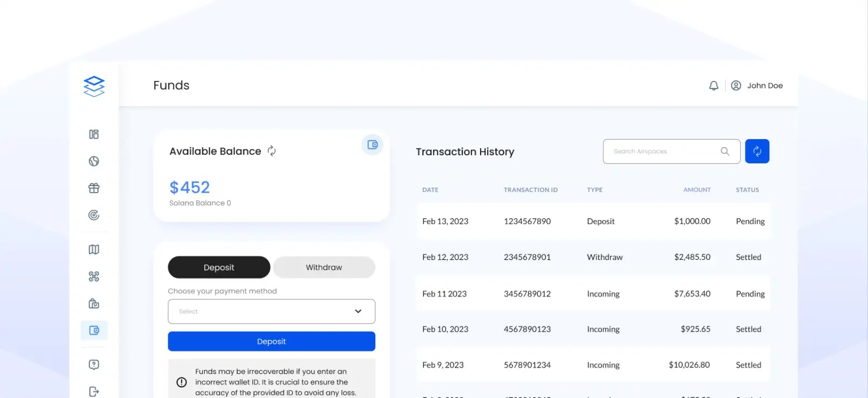Image resolution: width=868 pixels, height=398 pixels.
Task: Click the wallet icon on balance card
Action: tap(372, 145)
